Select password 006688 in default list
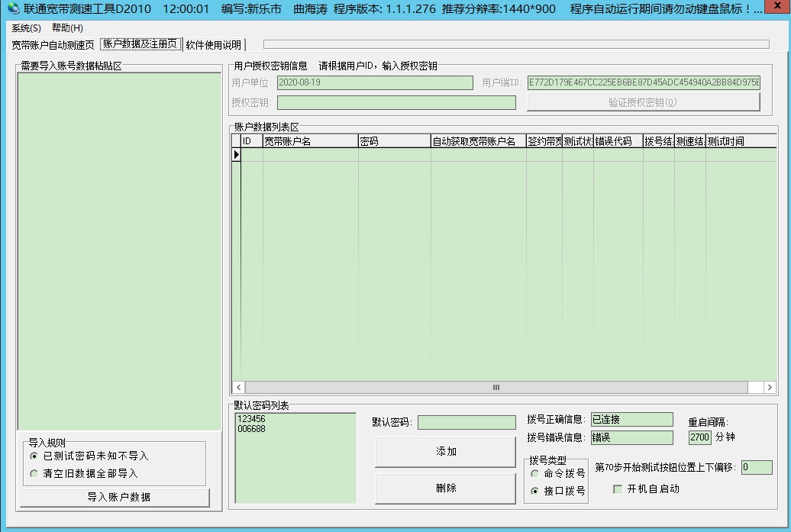791x532 pixels. pyautogui.click(x=251, y=429)
